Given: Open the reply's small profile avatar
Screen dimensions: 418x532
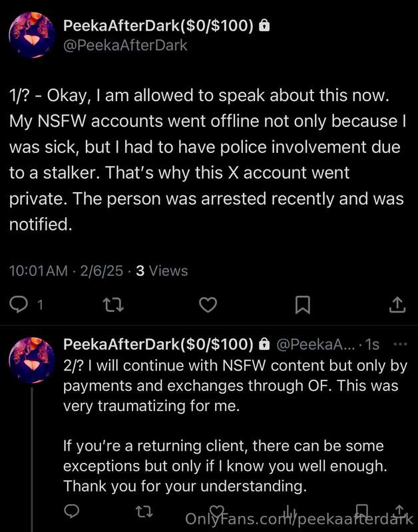Looking at the screenshot, I should point(32,360).
